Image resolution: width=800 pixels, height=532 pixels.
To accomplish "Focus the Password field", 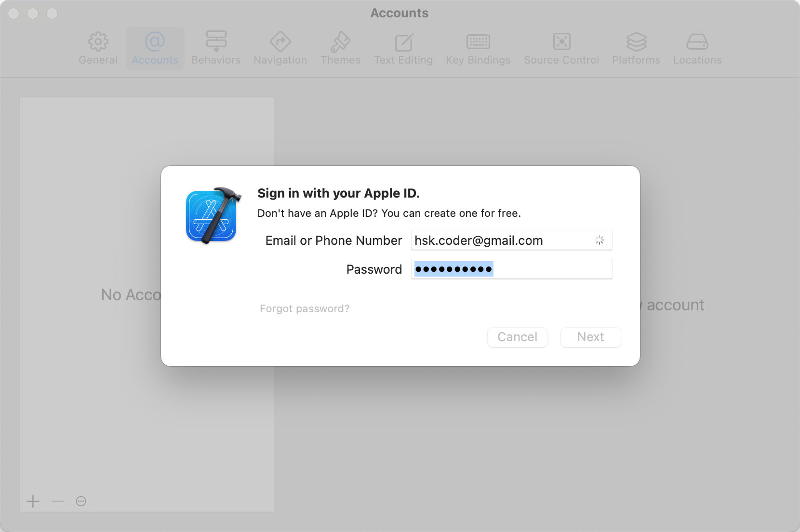I will pos(512,269).
